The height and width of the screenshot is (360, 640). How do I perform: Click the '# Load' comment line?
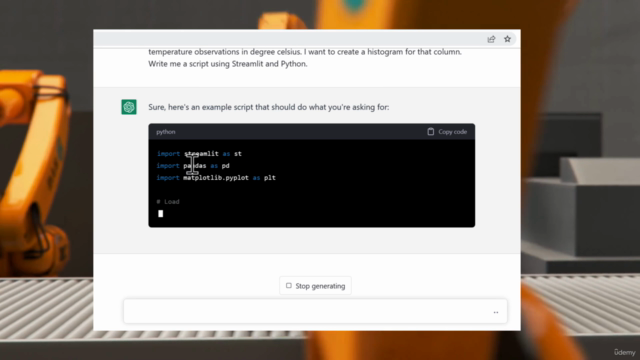168,202
